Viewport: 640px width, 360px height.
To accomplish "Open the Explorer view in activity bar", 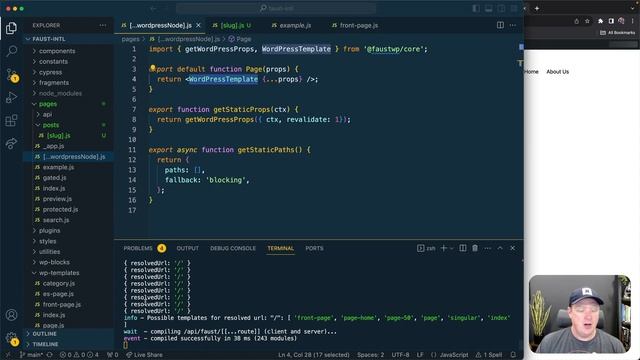I will pos(11,28).
